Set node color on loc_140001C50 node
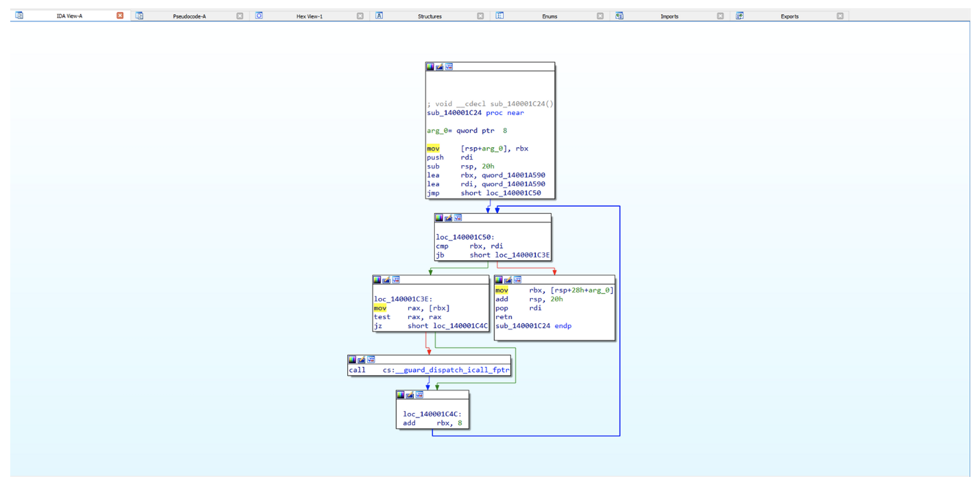 point(439,218)
